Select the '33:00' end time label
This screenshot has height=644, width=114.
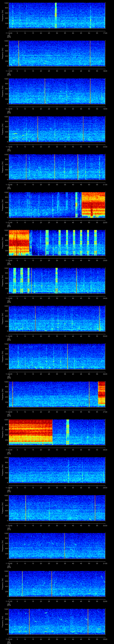point(105,639)
